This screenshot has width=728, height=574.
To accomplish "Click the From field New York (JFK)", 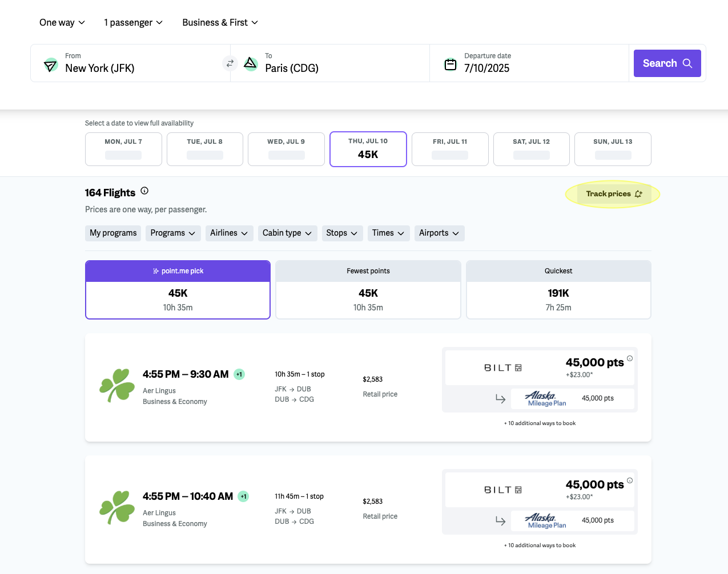I will (x=131, y=63).
